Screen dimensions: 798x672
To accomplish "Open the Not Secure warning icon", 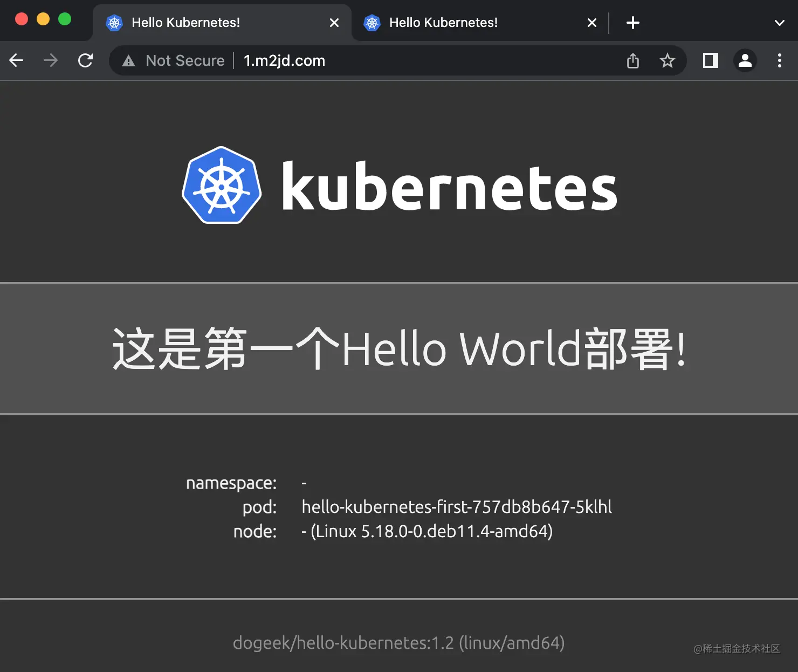I will pyautogui.click(x=128, y=61).
